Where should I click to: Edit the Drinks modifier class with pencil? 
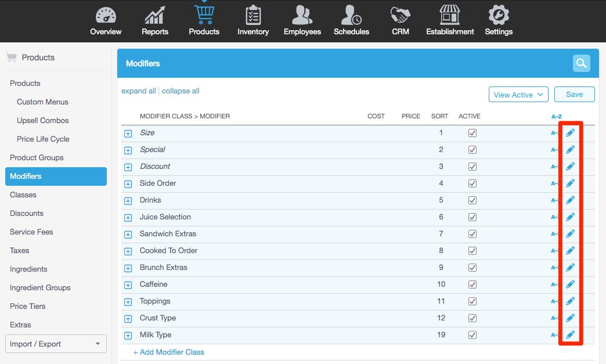pos(570,200)
